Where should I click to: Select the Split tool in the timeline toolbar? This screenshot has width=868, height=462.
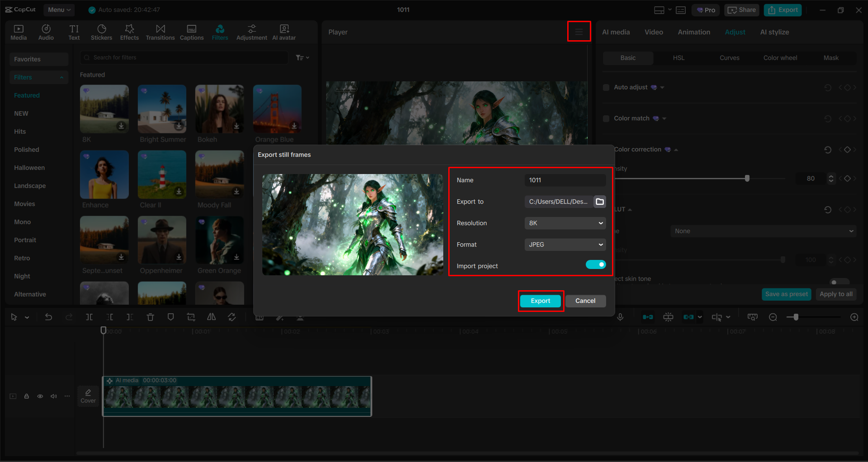[x=89, y=317]
